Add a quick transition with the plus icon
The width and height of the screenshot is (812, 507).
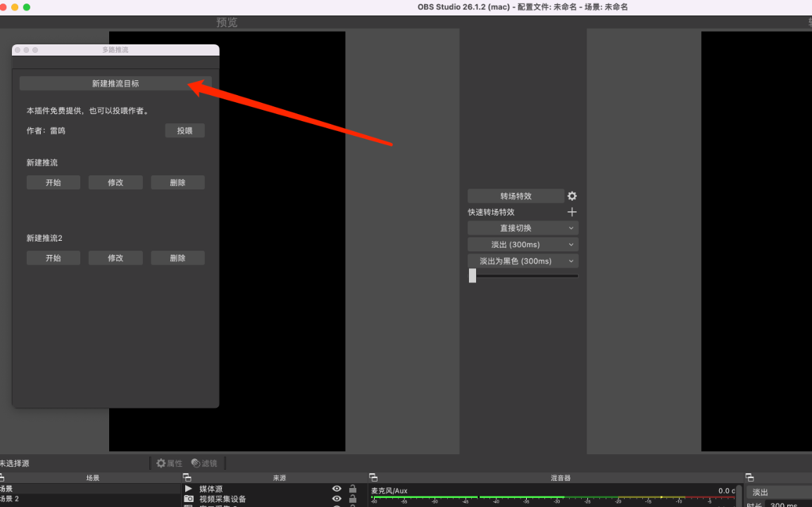[x=572, y=212]
